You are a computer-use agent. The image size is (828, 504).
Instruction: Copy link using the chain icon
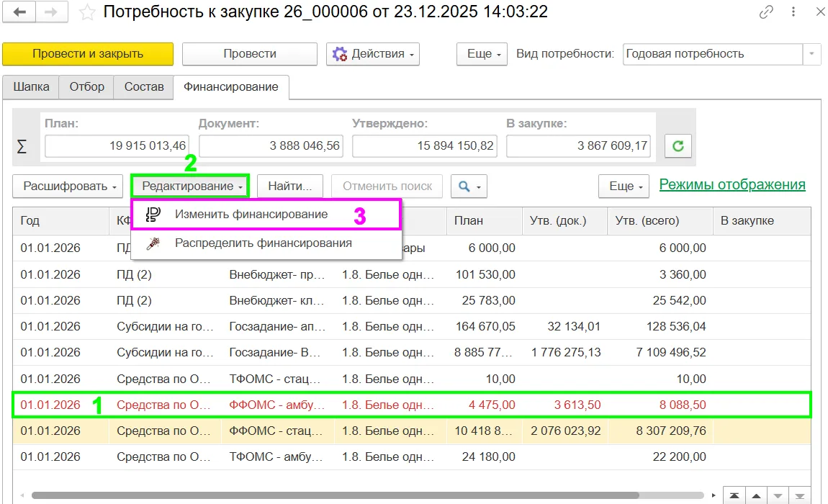766,12
